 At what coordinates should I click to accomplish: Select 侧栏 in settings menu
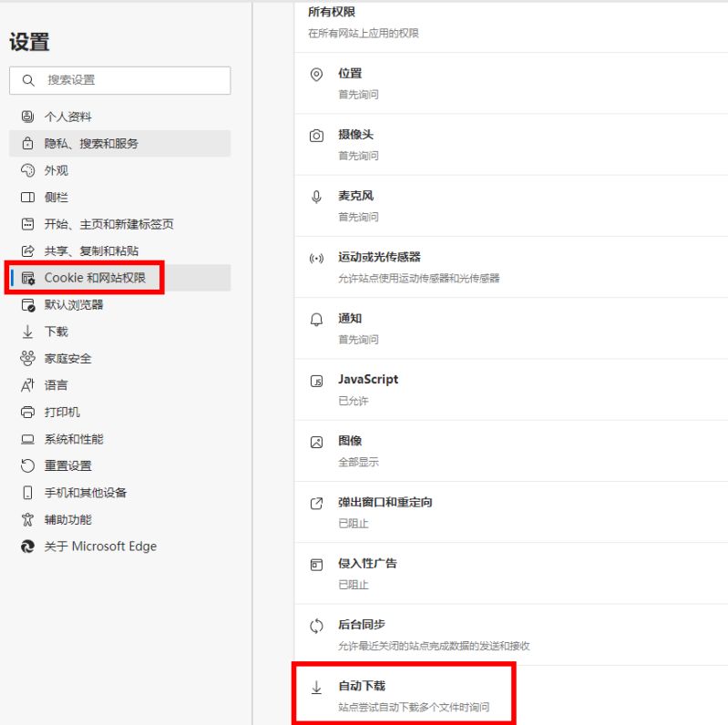119,198
